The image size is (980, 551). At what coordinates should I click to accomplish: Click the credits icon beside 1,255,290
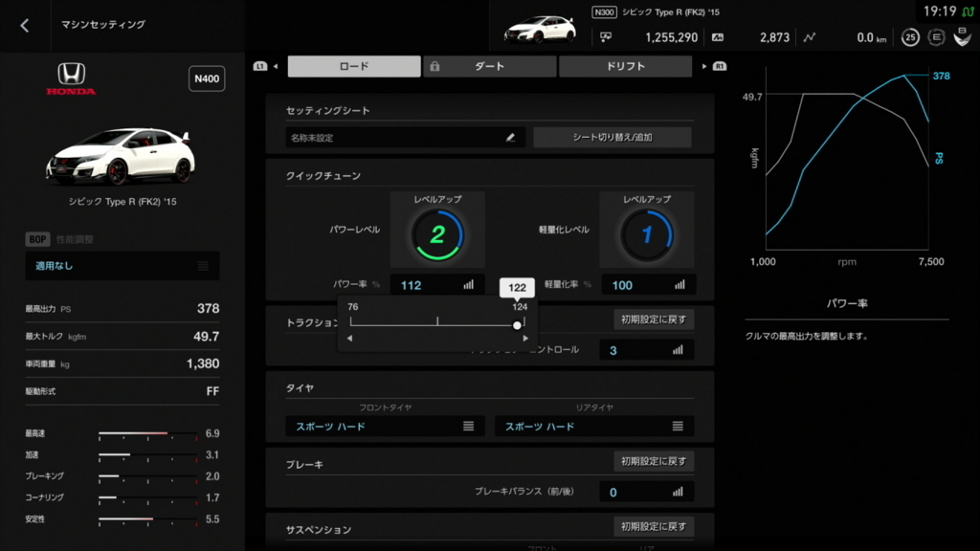(x=606, y=37)
